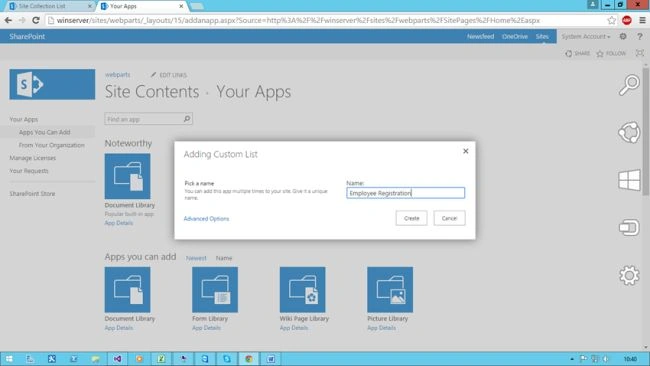Viewport: 650px width, 366px height.
Task: Show hidden tray icons arrow
Action: click(572, 359)
